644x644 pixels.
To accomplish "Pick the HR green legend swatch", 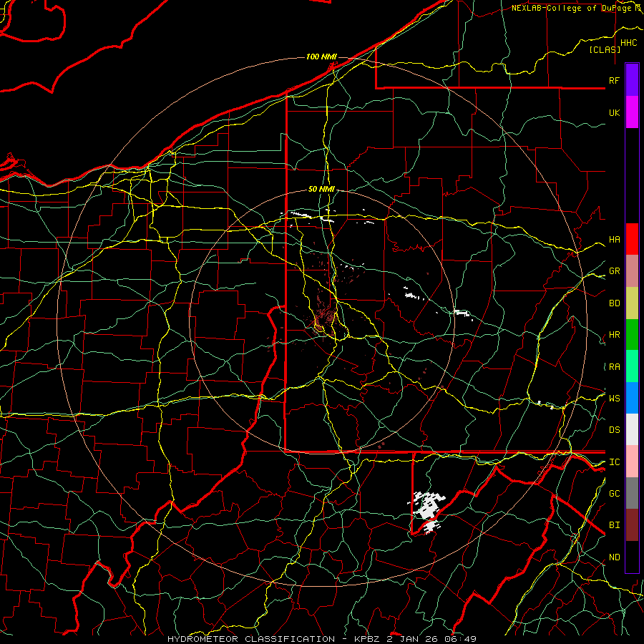I will (632, 335).
